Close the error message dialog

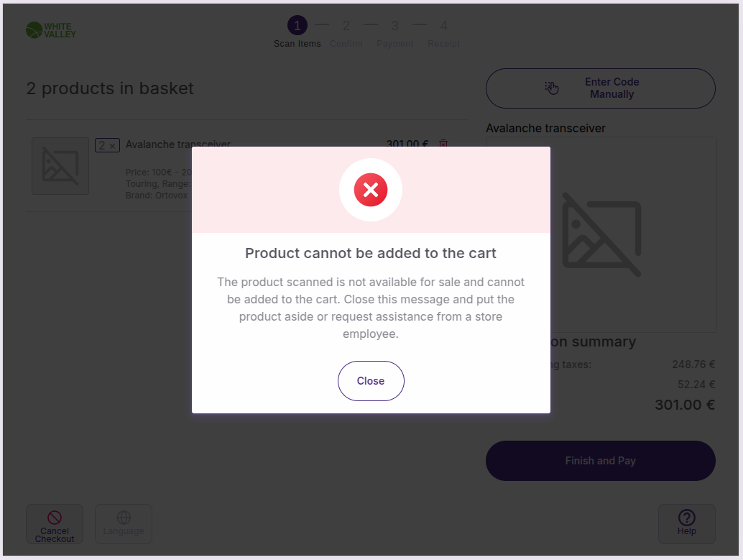[371, 381]
